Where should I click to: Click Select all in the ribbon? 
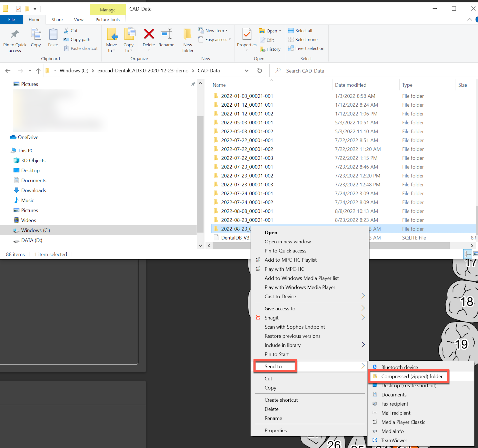coord(300,30)
